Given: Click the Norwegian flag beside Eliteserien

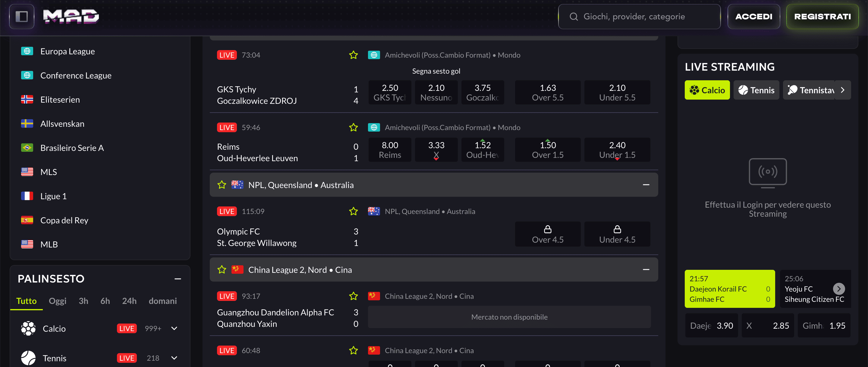Looking at the screenshot, I should point(27,99).
